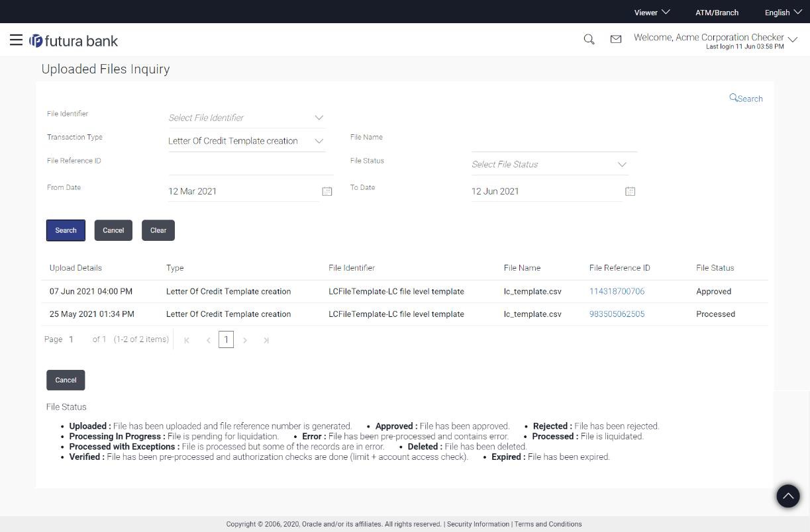810x532 pixels.
Task: Open the From Date calendar picker
Action: [x=327, y=191]
